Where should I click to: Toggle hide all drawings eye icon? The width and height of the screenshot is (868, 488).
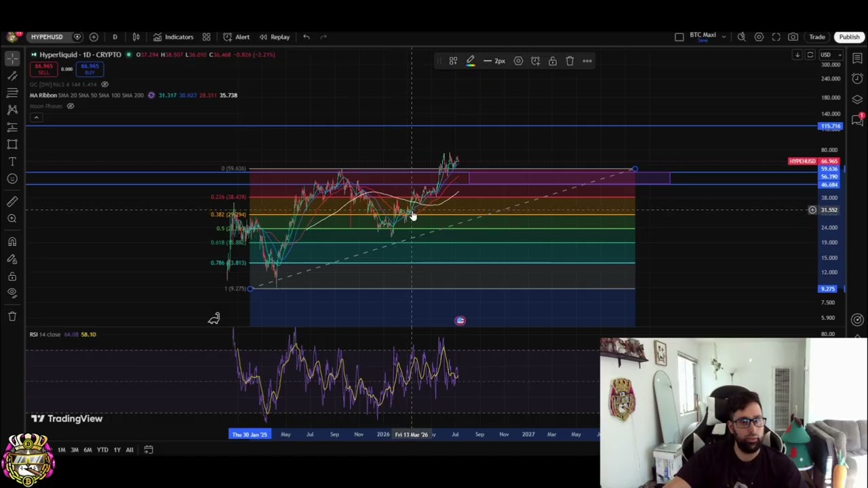(x=12, y=293)
